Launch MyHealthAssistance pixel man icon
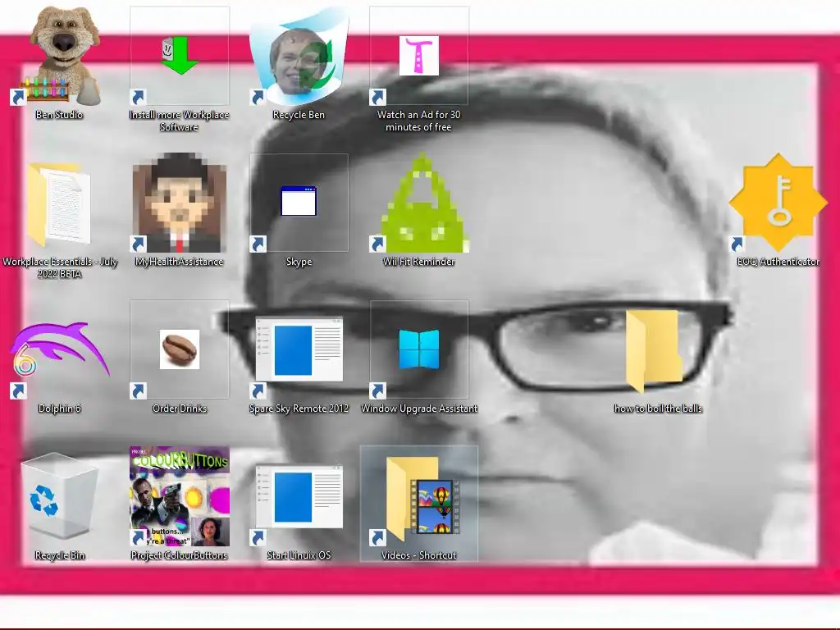 [180, 203]
